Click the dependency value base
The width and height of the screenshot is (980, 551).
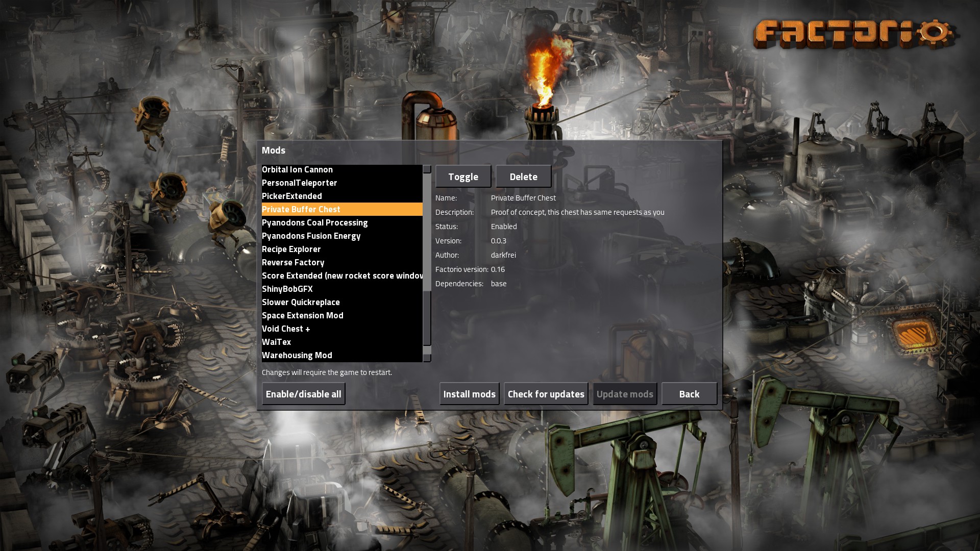tap(499, 284)
